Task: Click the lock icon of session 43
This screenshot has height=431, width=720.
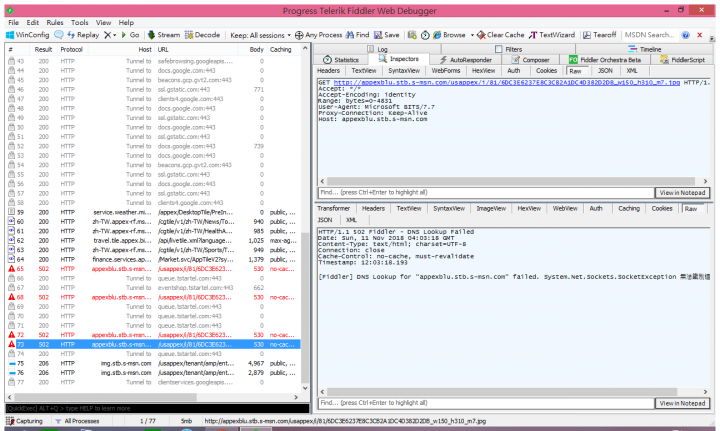Action: pyautogui.click(x=11, y=61)
